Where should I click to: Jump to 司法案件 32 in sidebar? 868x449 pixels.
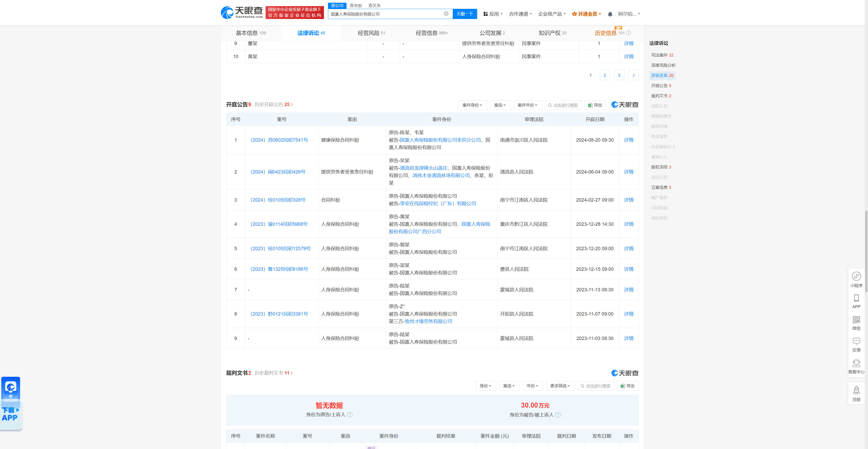pyautogui.click(x=662, y=55)
